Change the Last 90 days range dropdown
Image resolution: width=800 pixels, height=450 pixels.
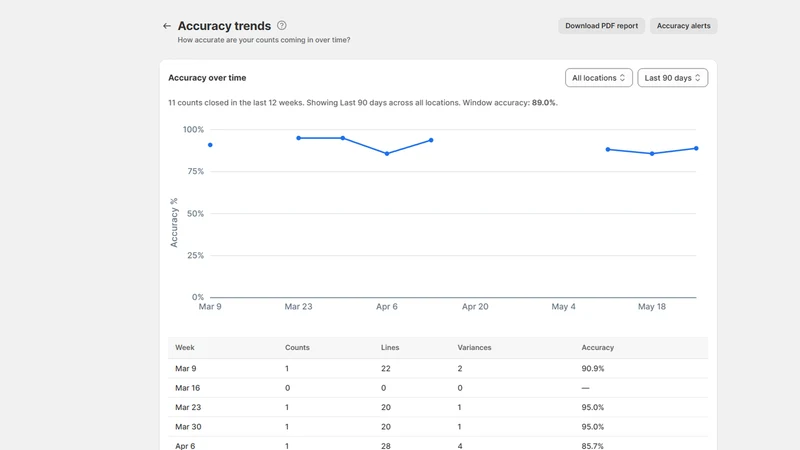tap(672, 78)
